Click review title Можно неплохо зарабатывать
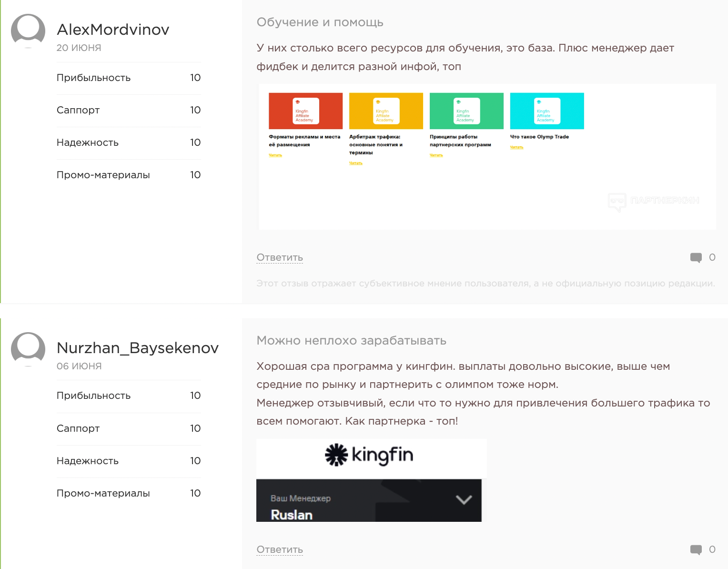Screen dimensions: 728x569 [352, 341]
